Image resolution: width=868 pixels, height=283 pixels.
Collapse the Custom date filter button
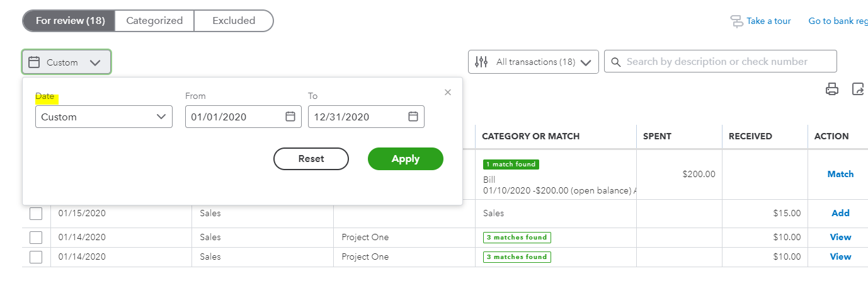(x=67, y=62)
